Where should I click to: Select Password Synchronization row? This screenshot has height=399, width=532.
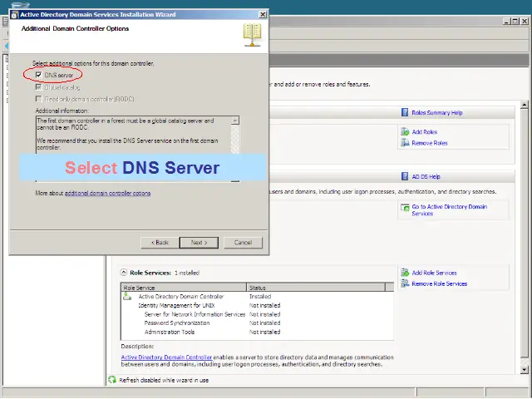click(x=257, y=323)
